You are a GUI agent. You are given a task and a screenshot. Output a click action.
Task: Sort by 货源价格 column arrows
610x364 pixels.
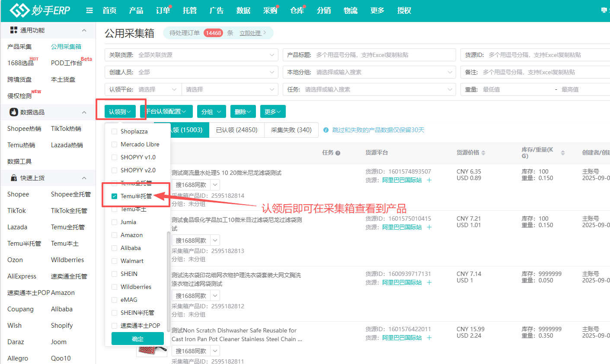pyautogui.click(x=483, y=153)
